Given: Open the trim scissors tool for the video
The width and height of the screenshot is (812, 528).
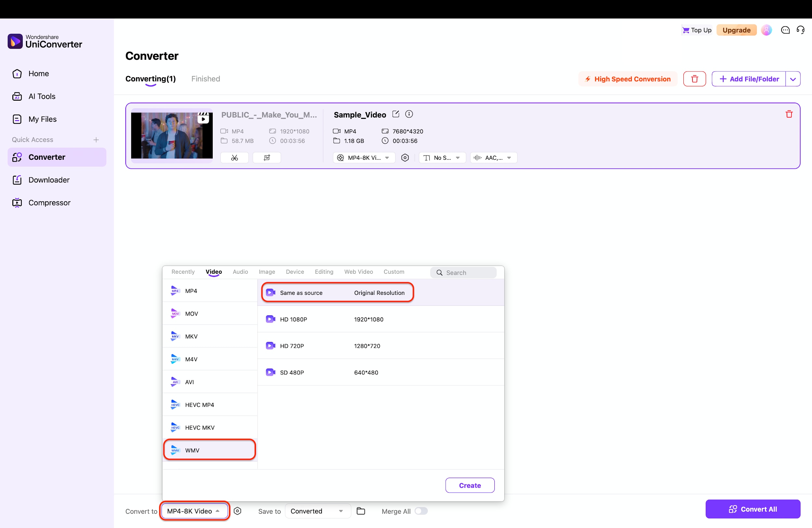Looking at the screenshot, I should click(234, 157).
